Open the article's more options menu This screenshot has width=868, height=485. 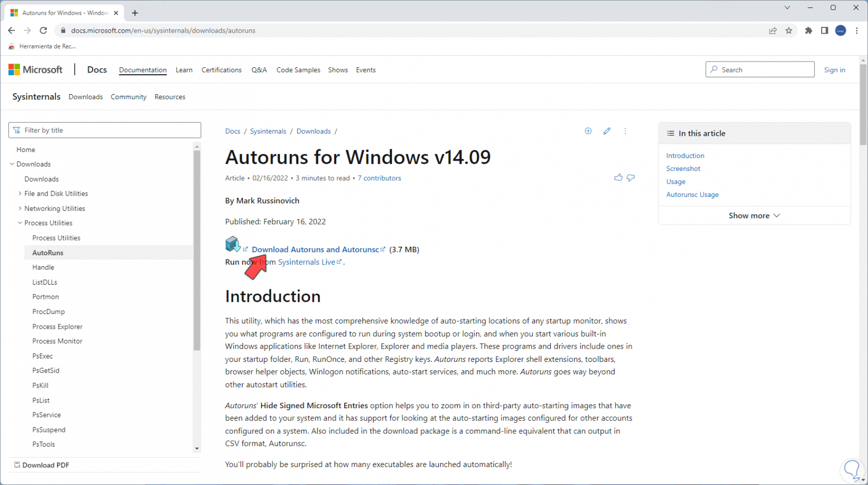click(x=625, y=131)
